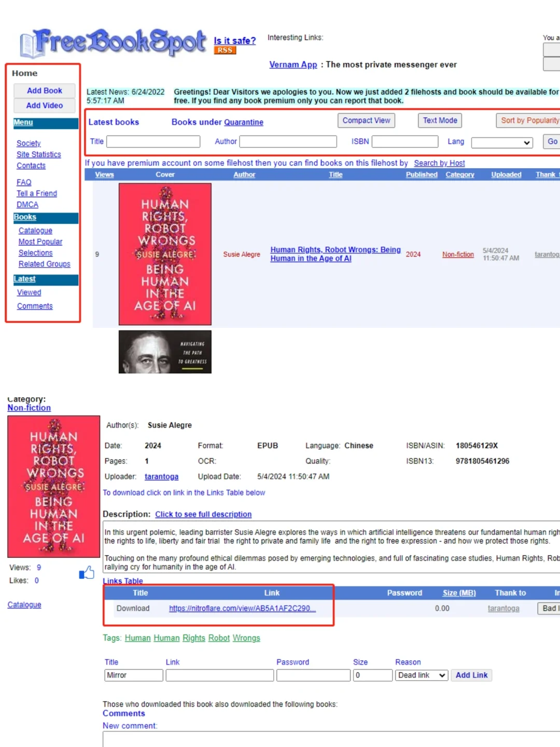Click the Add Video button
This screenshot has width=560, height=747.
pos(45,105)
